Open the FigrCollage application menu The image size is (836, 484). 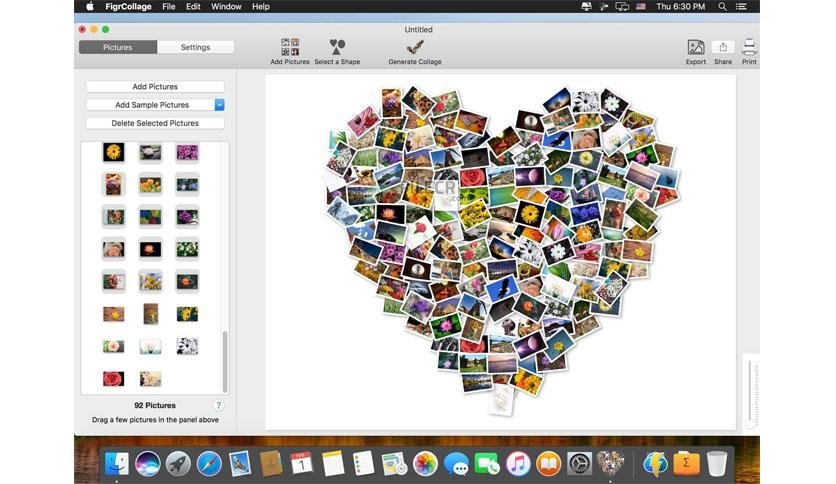(126, 6)
